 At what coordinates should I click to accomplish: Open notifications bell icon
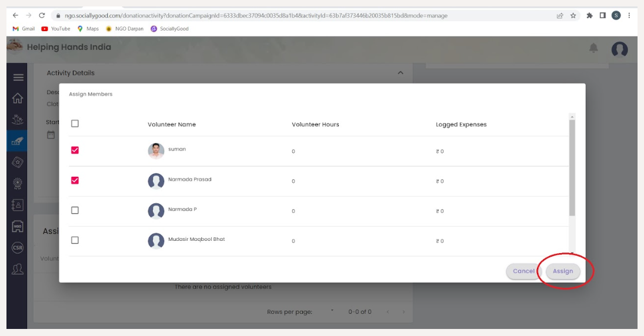point(594,48)
